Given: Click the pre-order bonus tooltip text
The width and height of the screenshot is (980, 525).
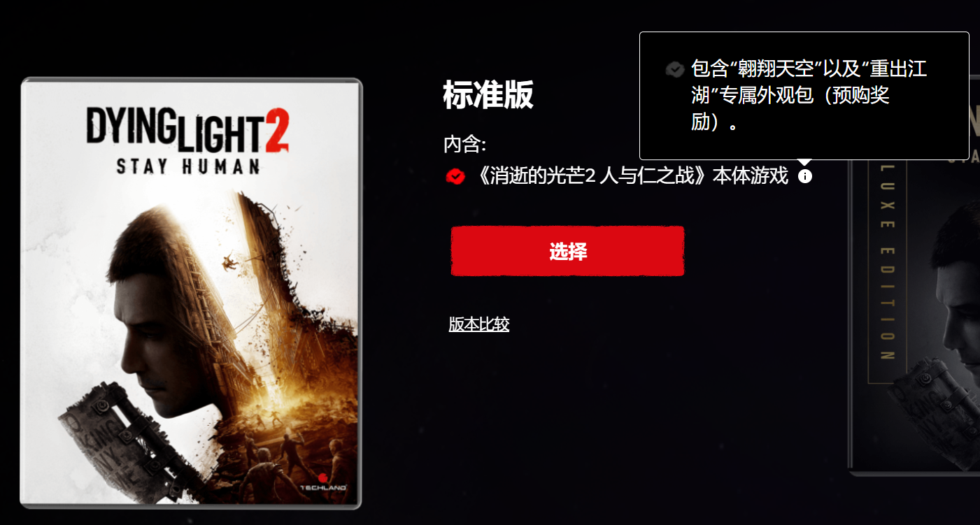Looking at the screenshot, I should (x=809, y=96).
